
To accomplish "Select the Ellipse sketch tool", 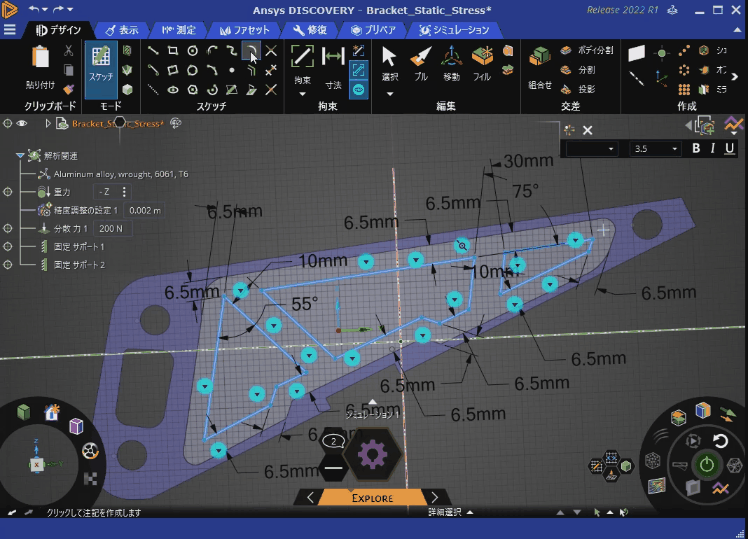I will [x=173, y=90].
